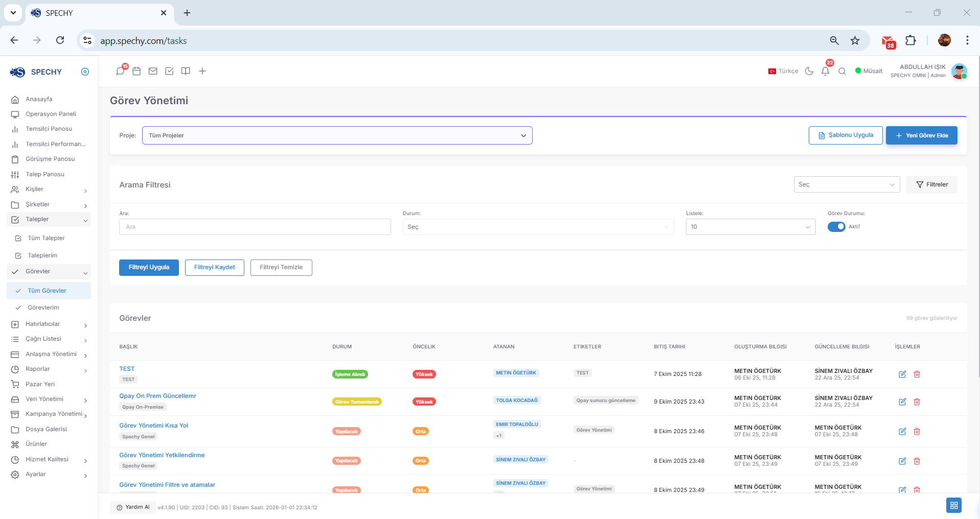Delete Görev Yönetimi Yetkilendirme task
This screenshot has height=519, width=980.
(917, 461)
